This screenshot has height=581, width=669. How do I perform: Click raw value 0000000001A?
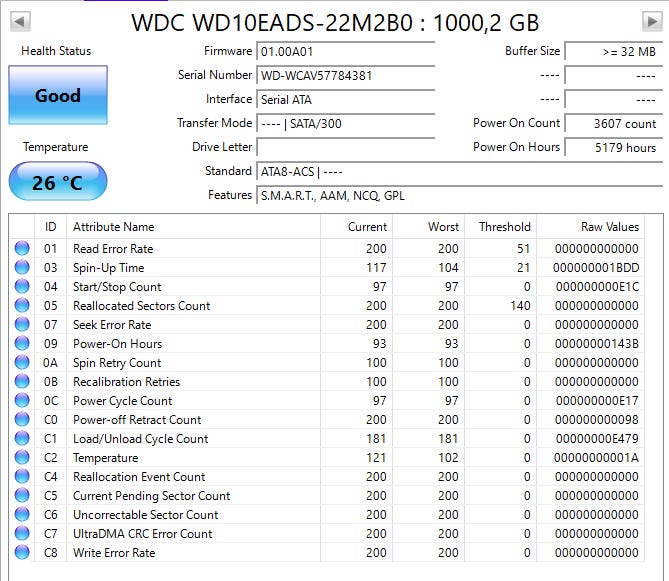[x=596, y=457]
